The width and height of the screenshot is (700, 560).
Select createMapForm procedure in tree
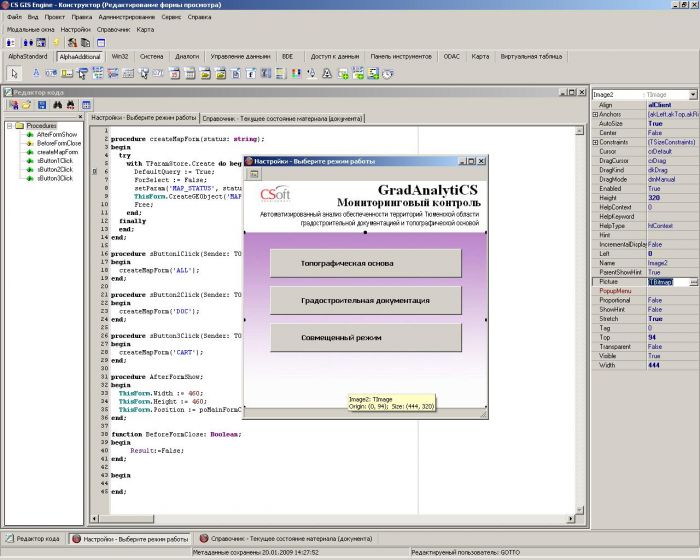pyautogui.click(x=57, y=152)
